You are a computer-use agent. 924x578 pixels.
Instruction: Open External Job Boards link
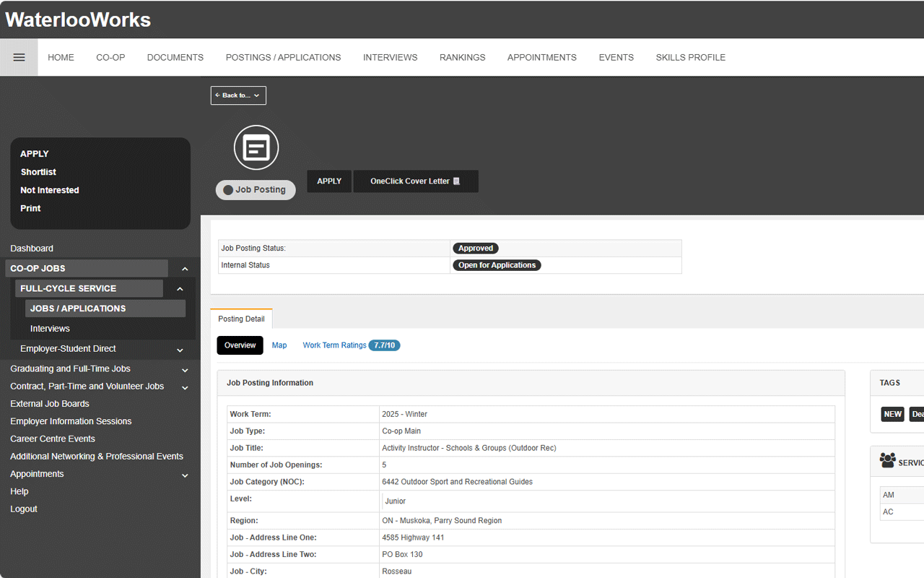[50, 404]
